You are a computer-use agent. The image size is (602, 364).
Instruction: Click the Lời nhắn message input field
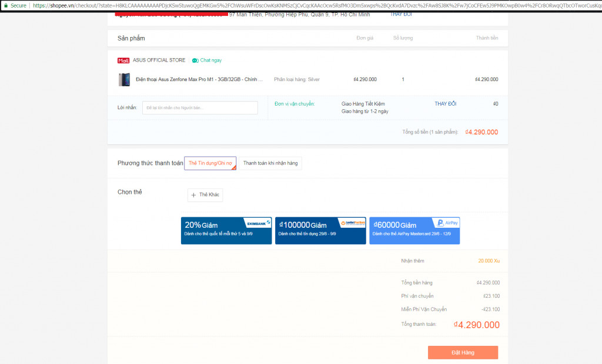(x=200, y=107)
